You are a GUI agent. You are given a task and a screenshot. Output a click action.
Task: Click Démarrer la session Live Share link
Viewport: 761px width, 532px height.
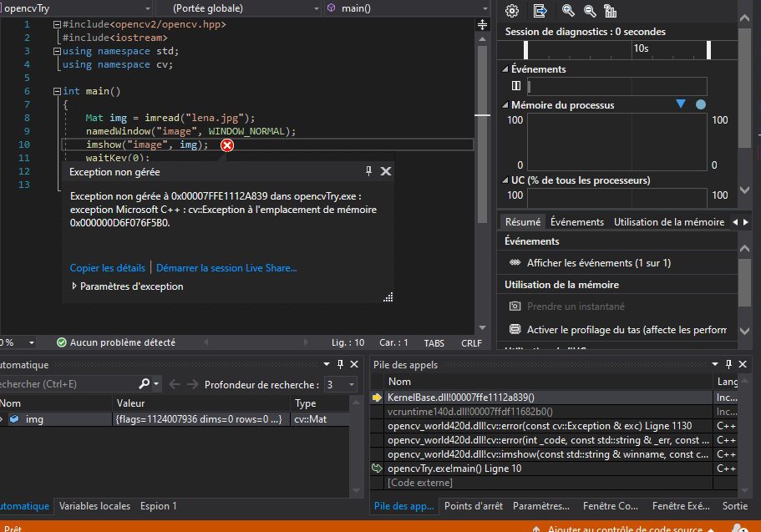coord(226,268)
